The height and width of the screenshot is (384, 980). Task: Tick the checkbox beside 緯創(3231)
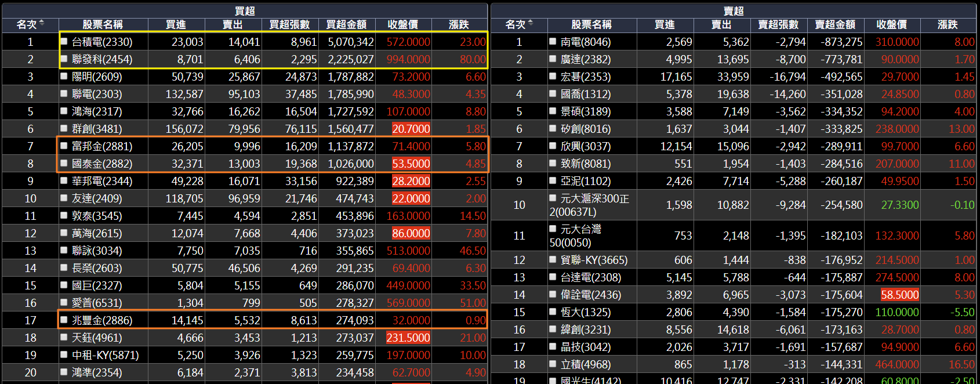553,329
